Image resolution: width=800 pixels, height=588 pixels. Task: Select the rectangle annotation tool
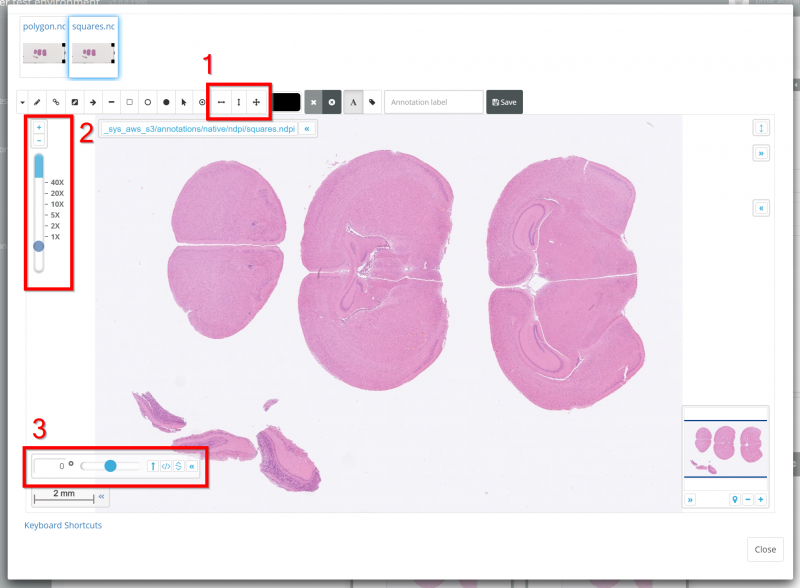click(x=129, y=102)
